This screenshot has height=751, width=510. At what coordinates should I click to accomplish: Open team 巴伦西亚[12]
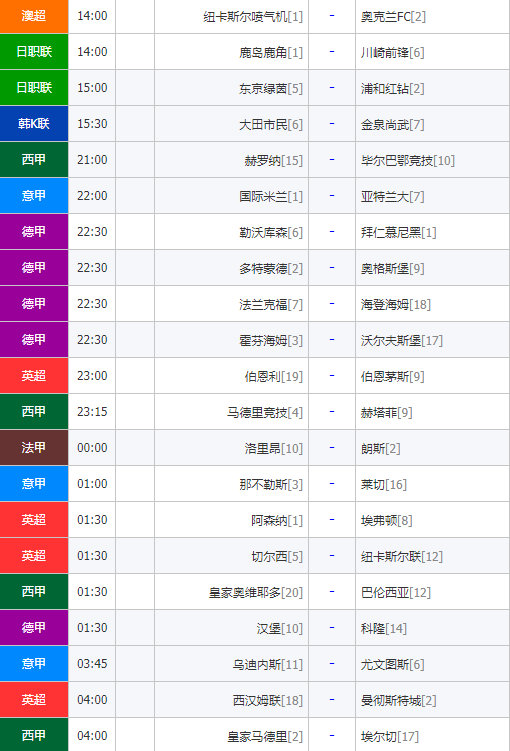click(396, 592)
